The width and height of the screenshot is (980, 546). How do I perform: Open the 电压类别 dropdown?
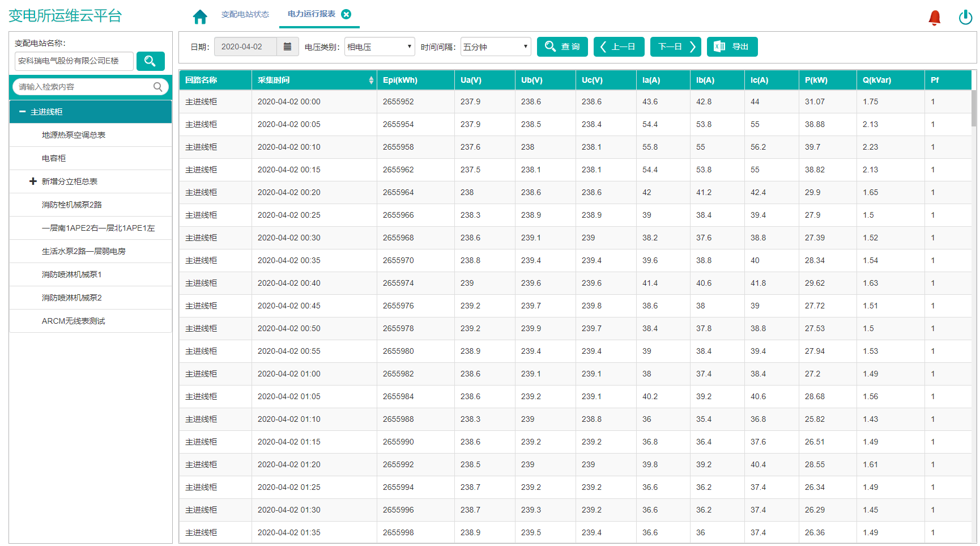tap(380, 46)
